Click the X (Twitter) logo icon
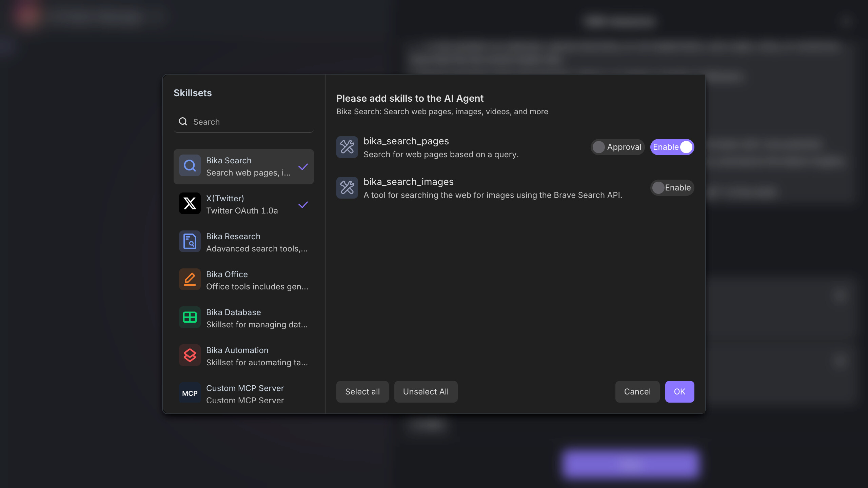This screenshot has width=868, height=488. pyautogui.click(x=190, y=204)
